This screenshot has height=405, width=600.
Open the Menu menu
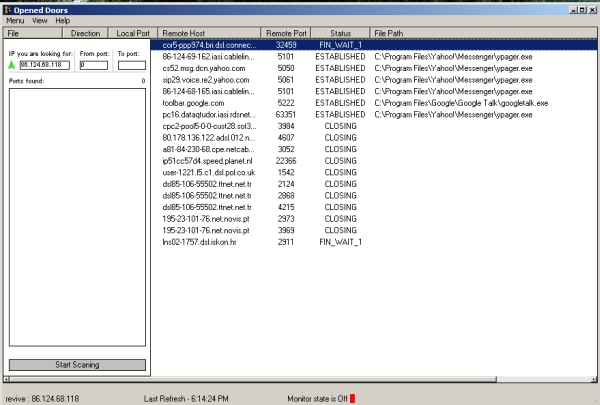15,20
